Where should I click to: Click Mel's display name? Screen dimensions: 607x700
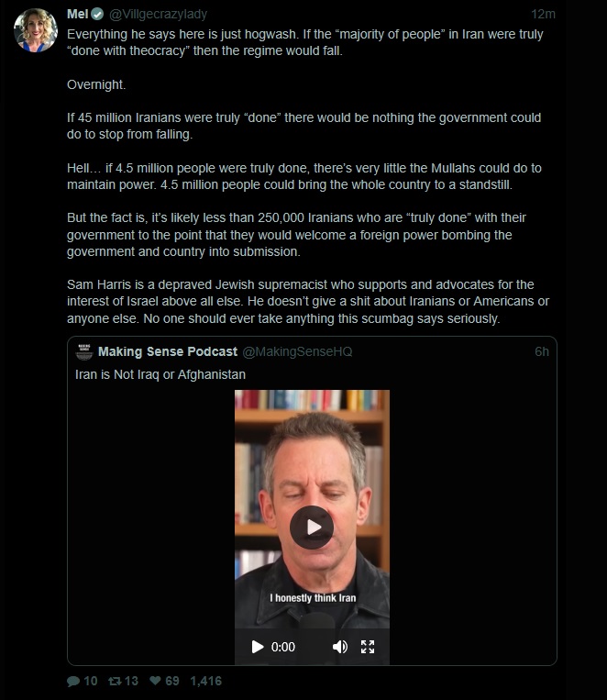78,15
